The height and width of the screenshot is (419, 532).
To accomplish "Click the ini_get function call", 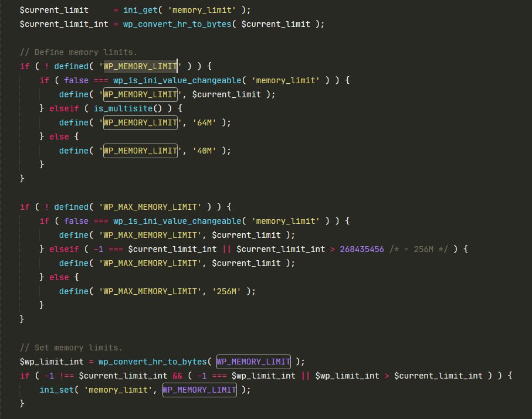I will point(140,10).
